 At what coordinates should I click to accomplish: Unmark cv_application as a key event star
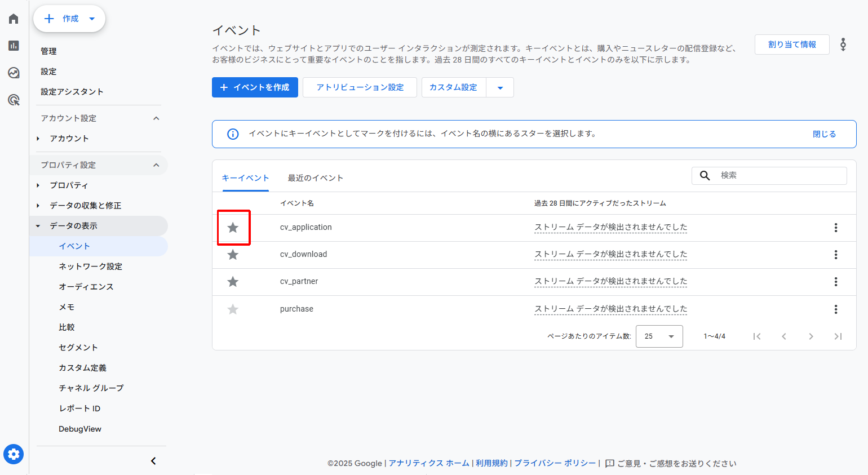[233, 227]
